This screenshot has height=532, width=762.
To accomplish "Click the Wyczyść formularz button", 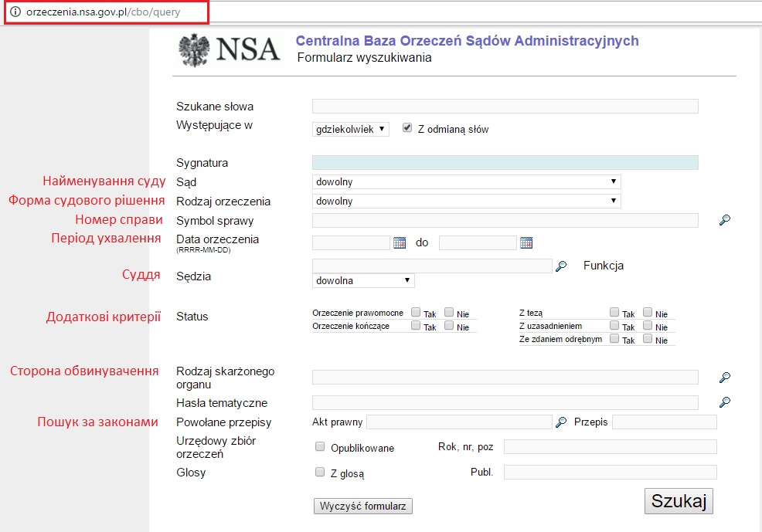I will point(363,507).
